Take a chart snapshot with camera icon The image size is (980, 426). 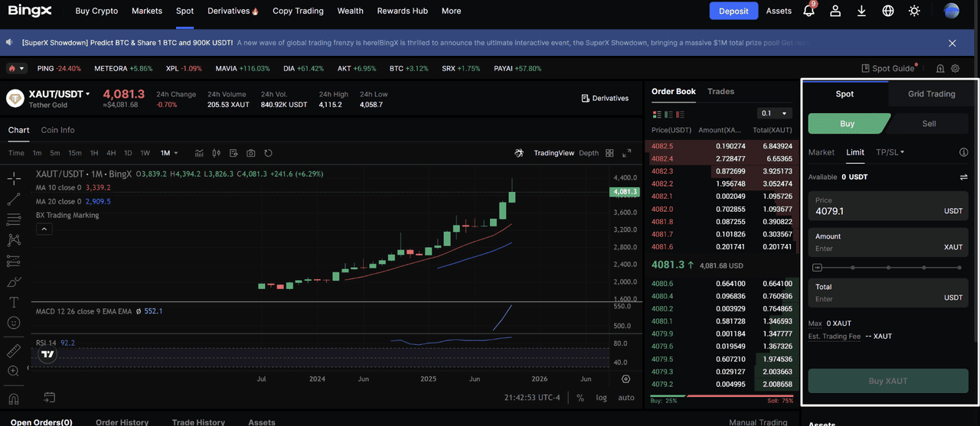tap(251, 153)
